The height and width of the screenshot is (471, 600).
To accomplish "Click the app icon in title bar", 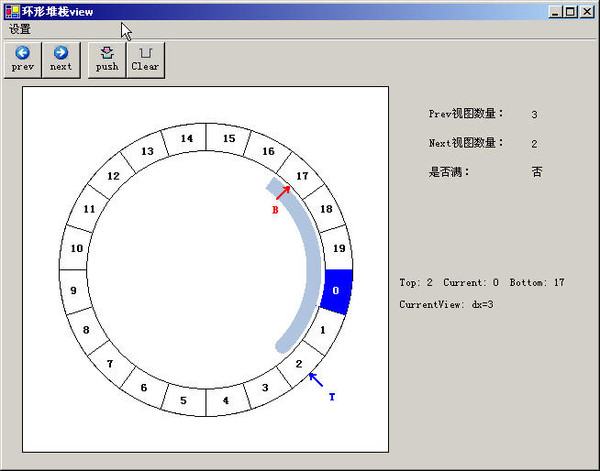I will pyautogui.click(x=11, y=10).
